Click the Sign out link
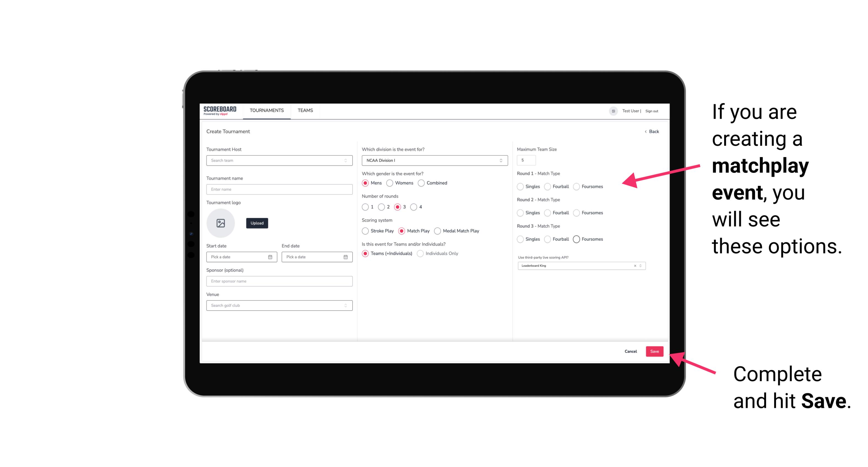Screen dimensions: 868x467 point(652,110)
